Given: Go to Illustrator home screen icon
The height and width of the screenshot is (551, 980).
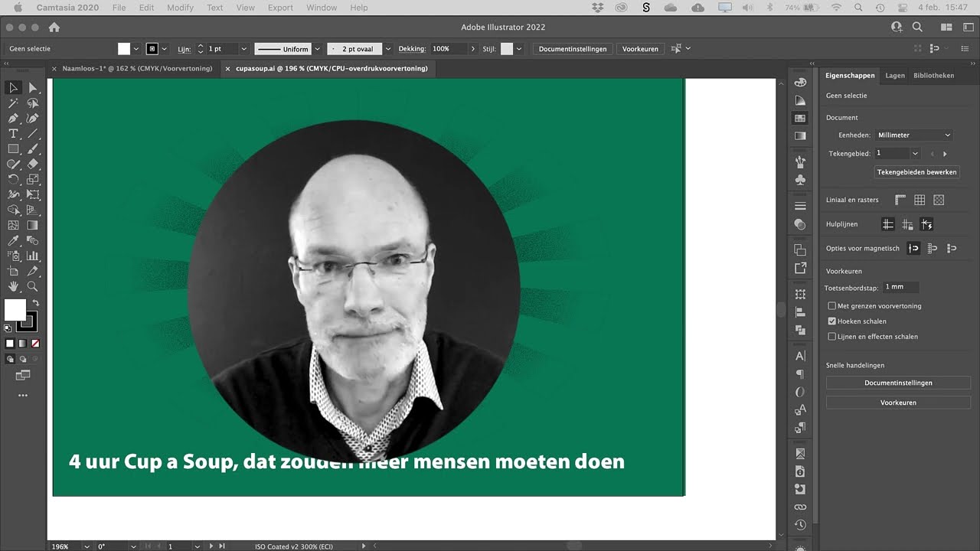Looking at the screenshot, I should (54, 27).
